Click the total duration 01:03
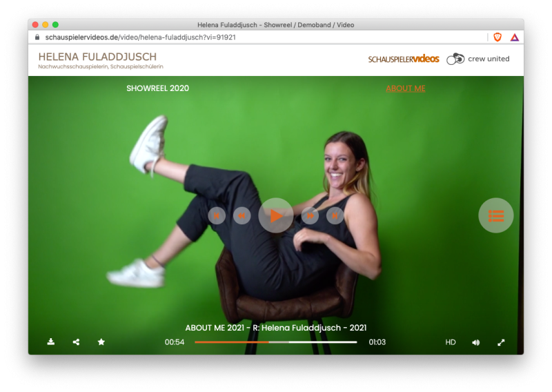 pos(377,342)
